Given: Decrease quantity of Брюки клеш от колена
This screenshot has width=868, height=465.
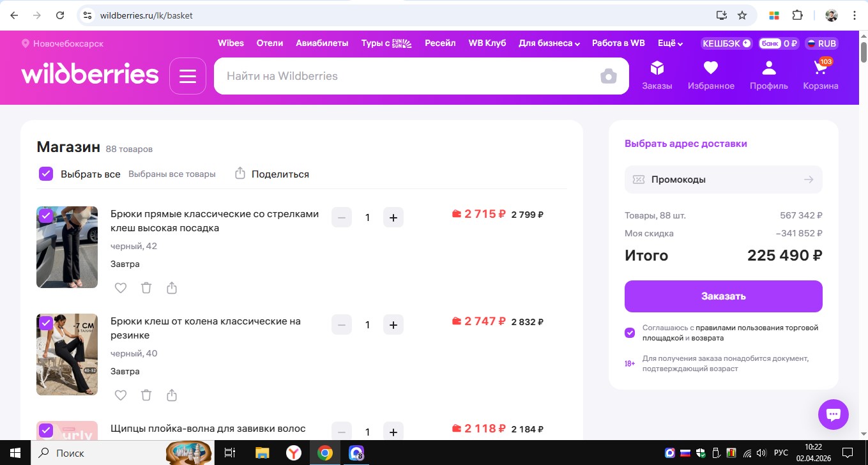Looking at the screenshot, I should click(342, 324).
